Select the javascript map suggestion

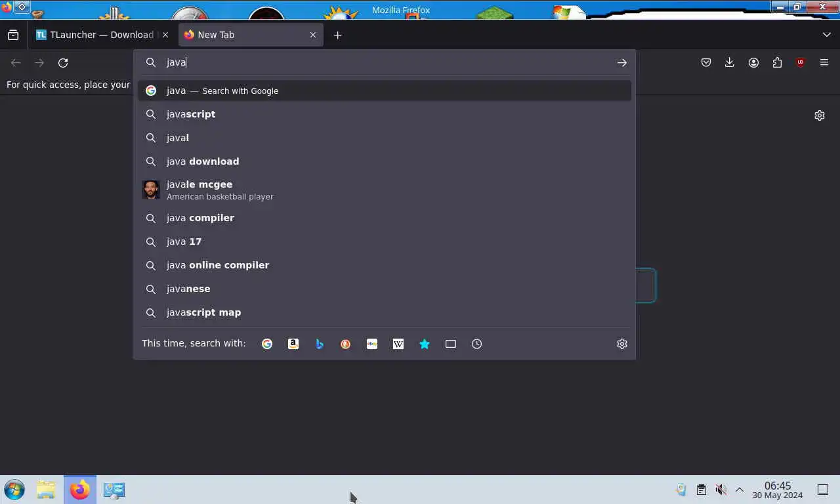(385, 312)
